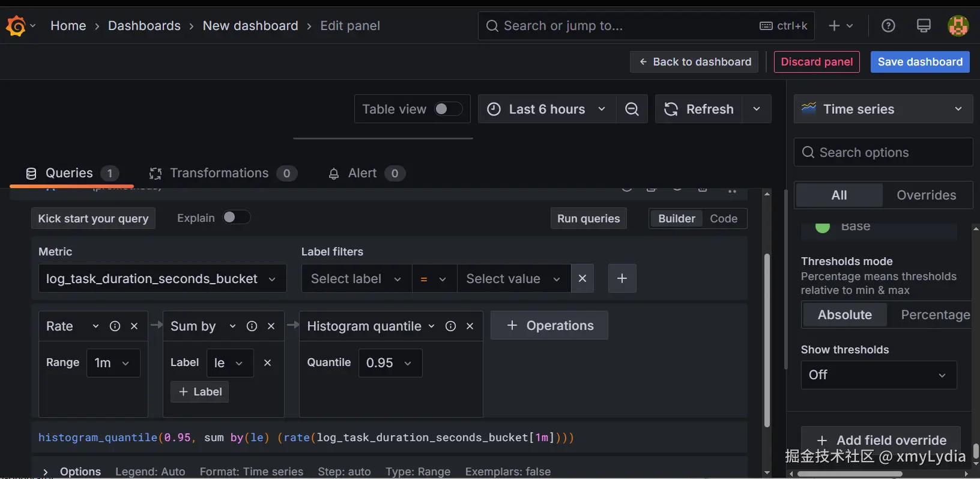Show info for Histogram quantile operation
980x479 pixels.
click(450, 326)
